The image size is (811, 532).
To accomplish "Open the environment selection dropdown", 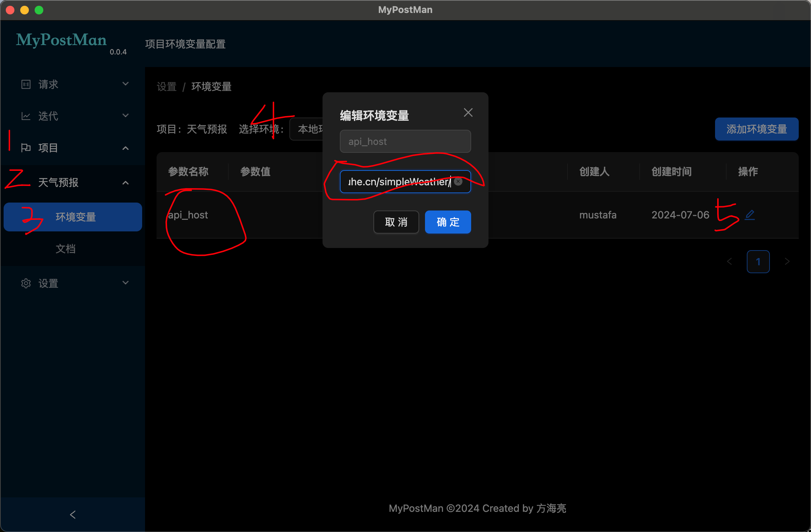I will coord(307,129).
